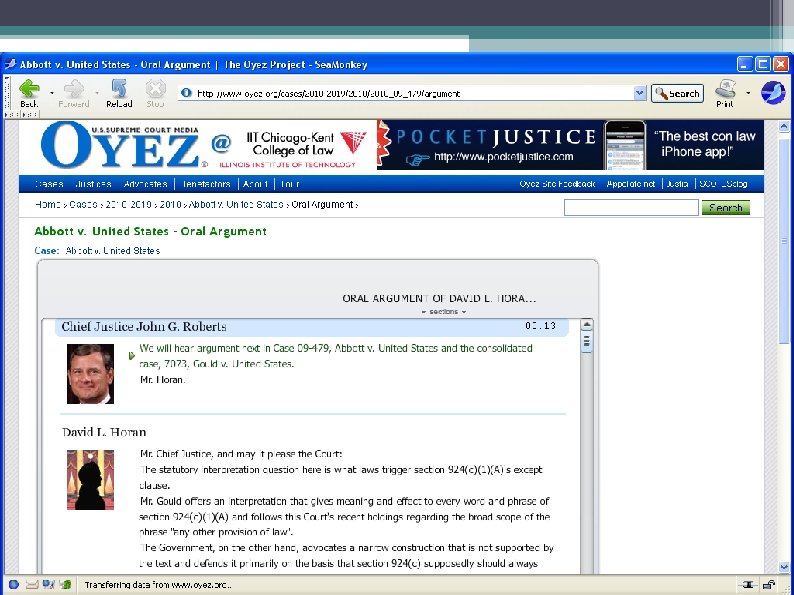Expand the URL bar history dropdown
Screen dimensions: 794x595
[x=640, y=93]
